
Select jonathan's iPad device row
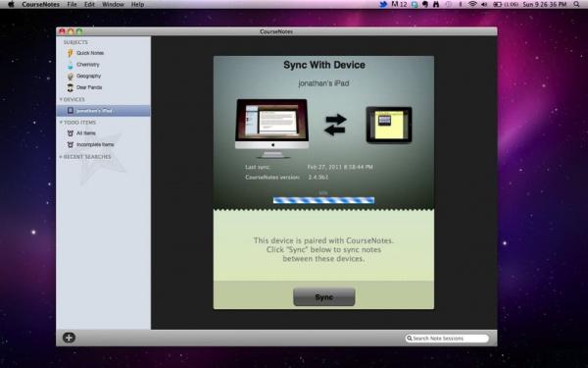click(x=103, y=111)
